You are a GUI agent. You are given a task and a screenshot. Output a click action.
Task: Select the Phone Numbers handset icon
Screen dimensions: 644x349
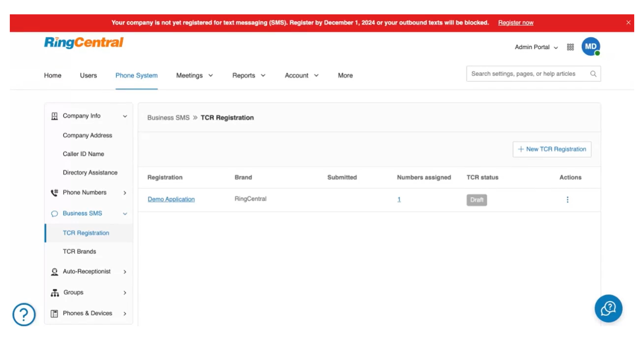click(x=55, y=192)
